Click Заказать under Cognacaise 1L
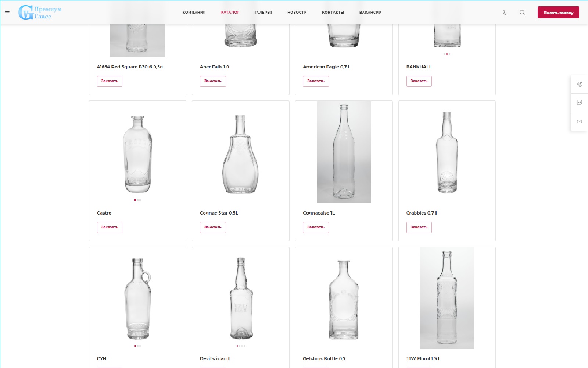Viewport: 588px width, 368px height. coord(316,227)
